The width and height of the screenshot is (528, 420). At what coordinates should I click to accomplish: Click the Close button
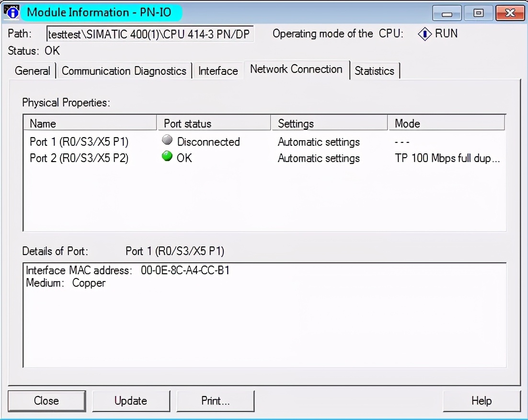coord(46,401)
